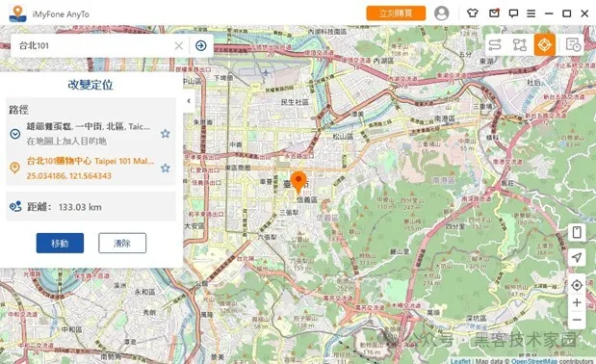Open the mail notifications icon
Viewport: 596px width, 364px height.
click(x=494, y=13)
